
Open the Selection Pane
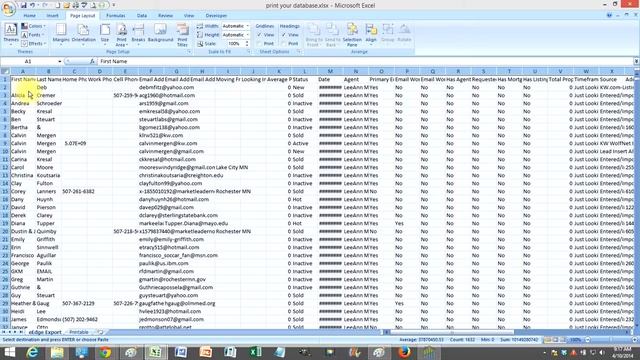(352, 35)
